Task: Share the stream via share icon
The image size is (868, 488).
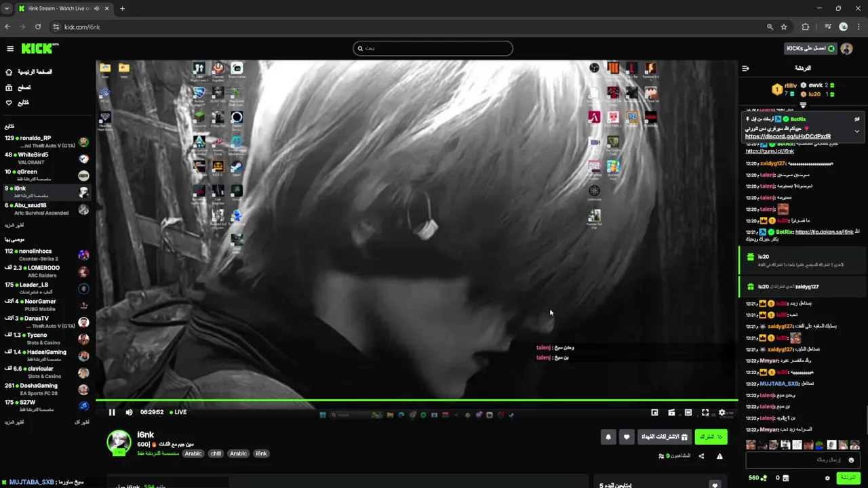Action: [701, 456]
